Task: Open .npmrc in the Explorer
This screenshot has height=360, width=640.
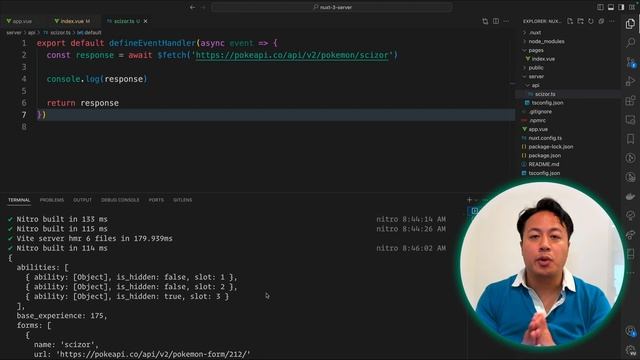Action: click(x=538, y=120)
